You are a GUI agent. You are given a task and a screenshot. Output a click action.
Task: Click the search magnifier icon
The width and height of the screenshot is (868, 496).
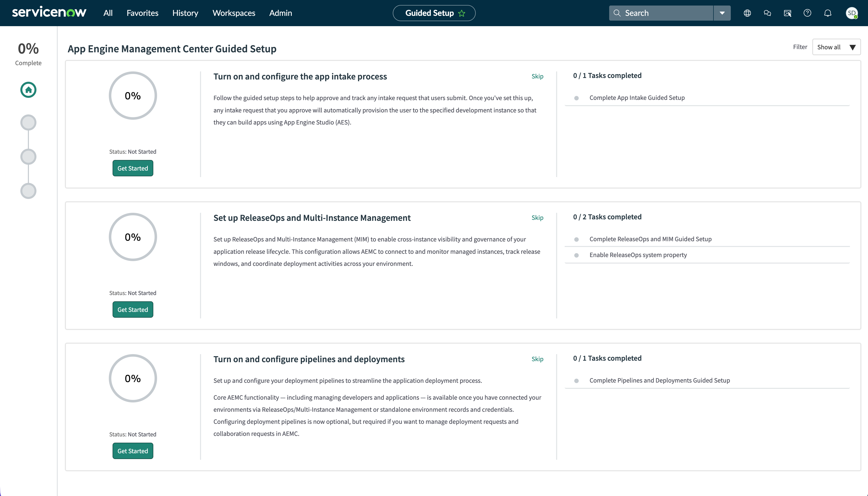(x=616, y=13)
